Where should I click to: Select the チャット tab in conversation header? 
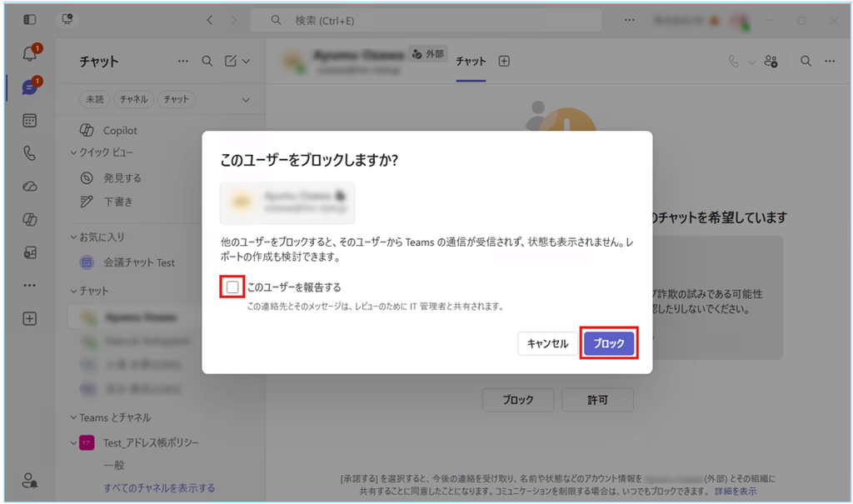coord(471,62)
